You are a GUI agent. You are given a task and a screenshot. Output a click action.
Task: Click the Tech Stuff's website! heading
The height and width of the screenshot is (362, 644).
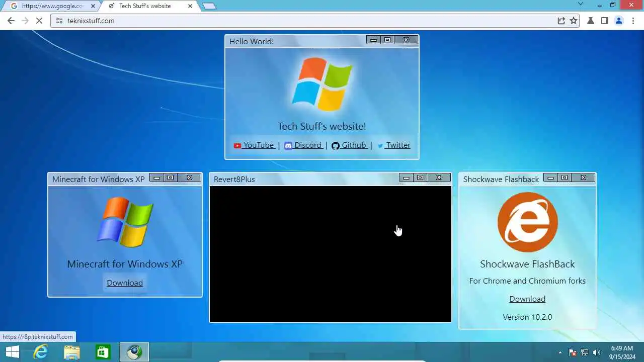tap(322, 127)
